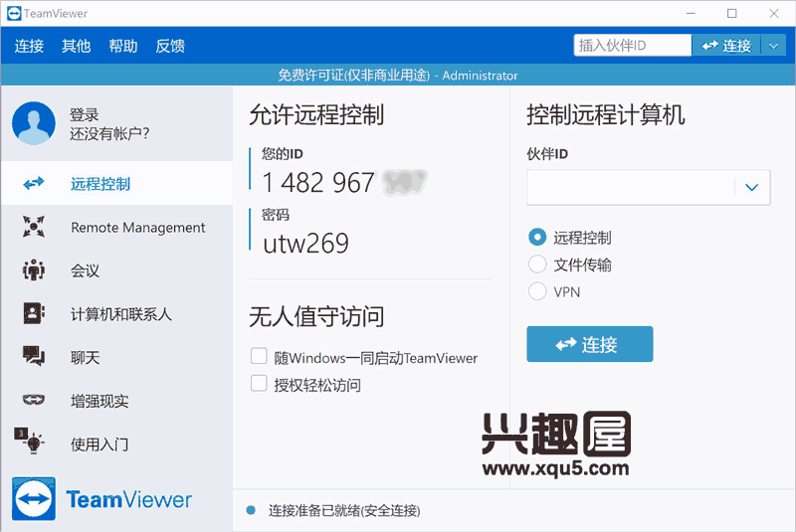Click the 允许远程控制 heading
Screen dimensions: 796x532
click(x=316, y=114)
